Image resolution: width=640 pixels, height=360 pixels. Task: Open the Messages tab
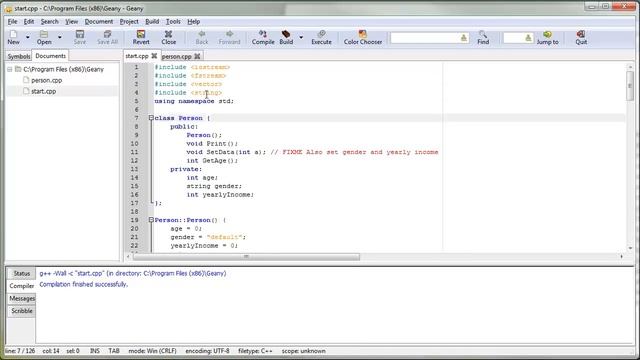(x=22, y=298)
